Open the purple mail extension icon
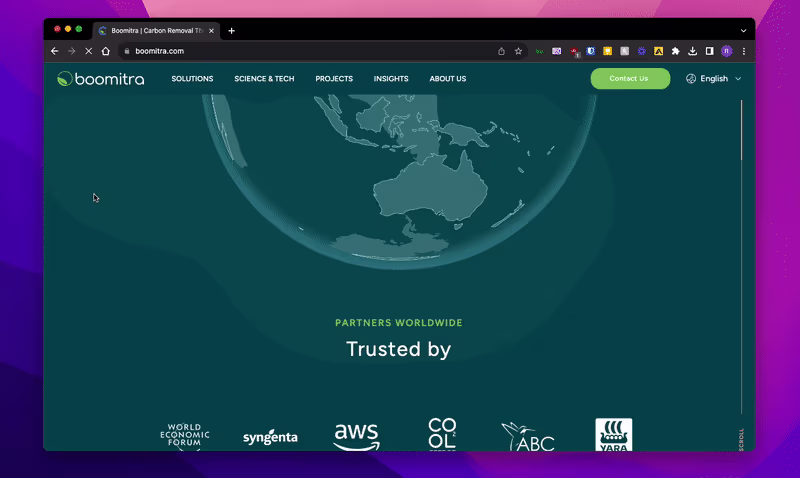Viewport: 800px width, 478px height. tap(557, 51)
